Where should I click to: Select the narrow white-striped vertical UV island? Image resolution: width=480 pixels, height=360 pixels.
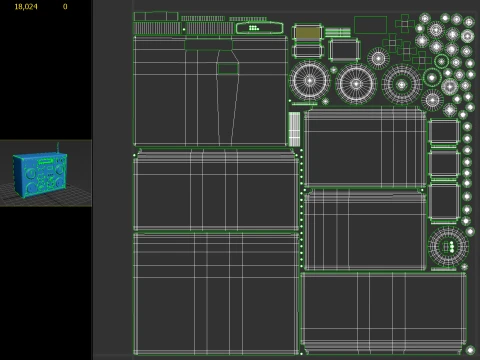pos(294,129)
